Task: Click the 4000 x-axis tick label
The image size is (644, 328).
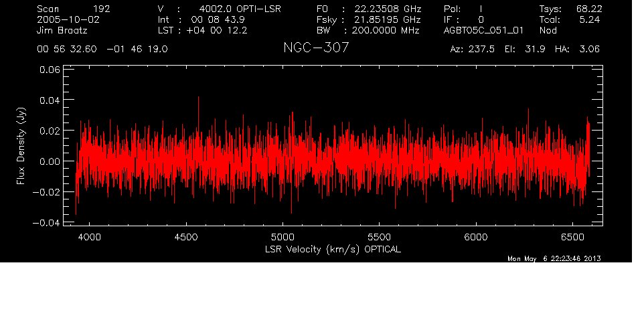Action: 89,237
